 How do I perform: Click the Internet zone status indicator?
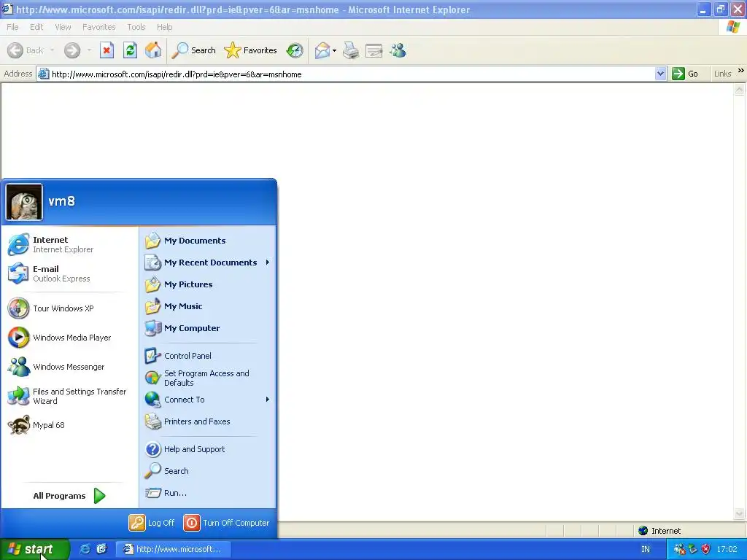pyautogui.click(x=659, y=531)
